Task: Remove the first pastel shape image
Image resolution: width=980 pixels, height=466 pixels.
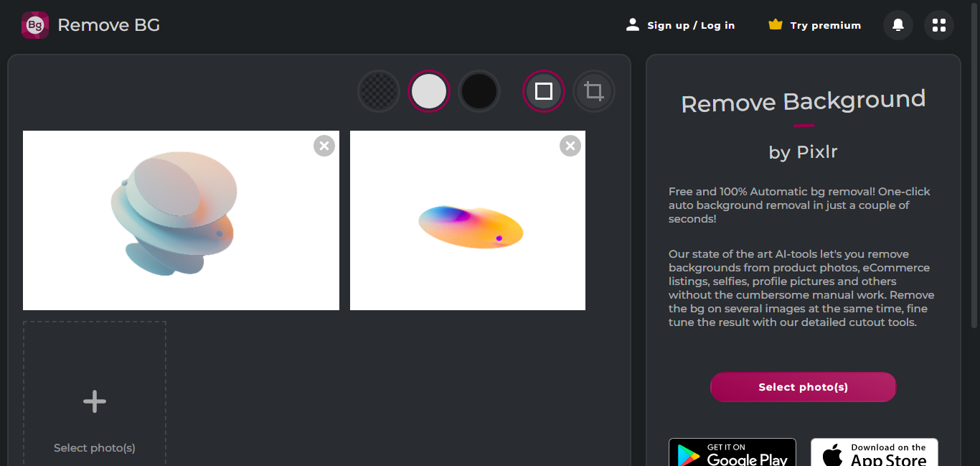Action: [x=324, y=146]
